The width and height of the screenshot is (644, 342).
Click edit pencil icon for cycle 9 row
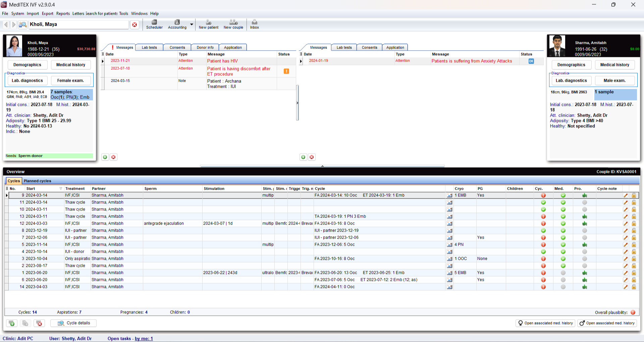(626, 195)
